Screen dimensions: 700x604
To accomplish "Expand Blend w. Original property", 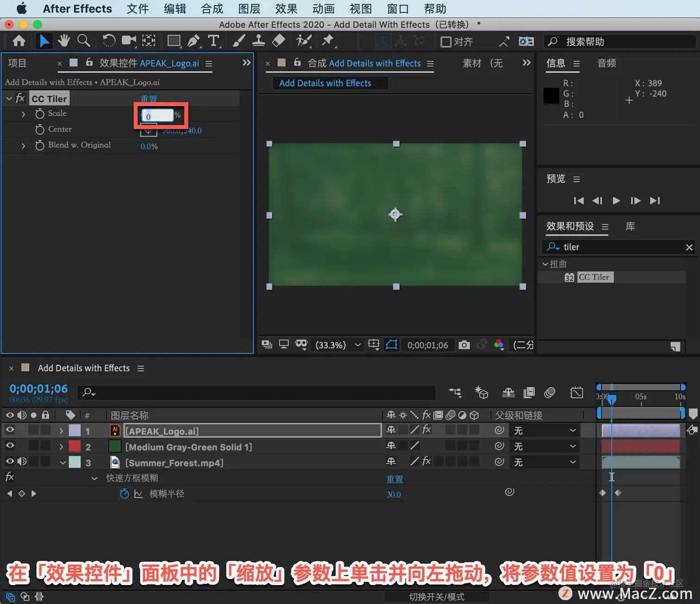I will tap(23, 145).
